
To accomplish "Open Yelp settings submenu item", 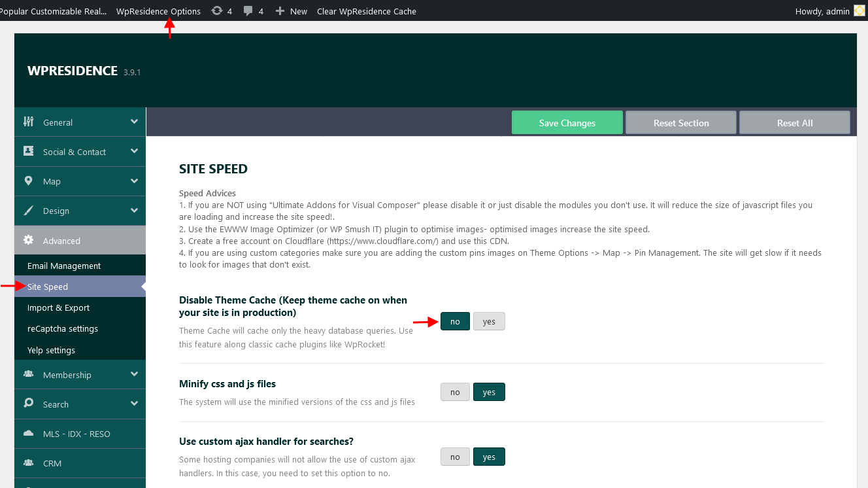I will point(80,350).
